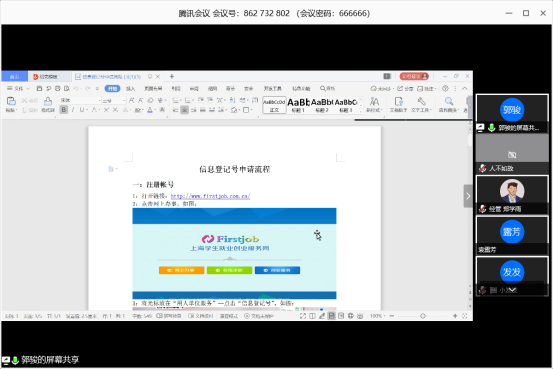
Task: Toggle the microphone mute for 人不如故 participant
Action: pos(482,168)
